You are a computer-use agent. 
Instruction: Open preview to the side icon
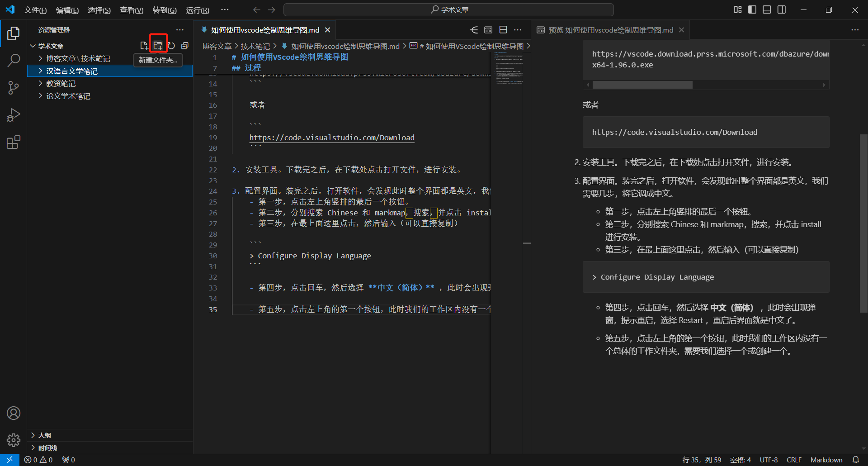[x=488, y=30]
